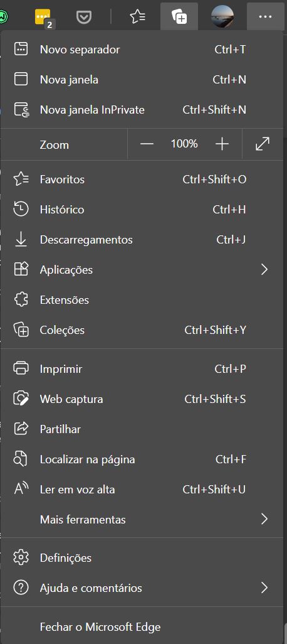Select Fechar o Microsoft Edge
This screenshot has width=287, height=644.
[142, 627]
